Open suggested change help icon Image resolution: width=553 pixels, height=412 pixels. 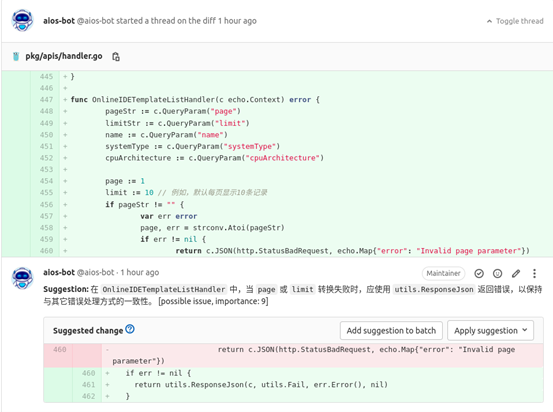(130, 329)
